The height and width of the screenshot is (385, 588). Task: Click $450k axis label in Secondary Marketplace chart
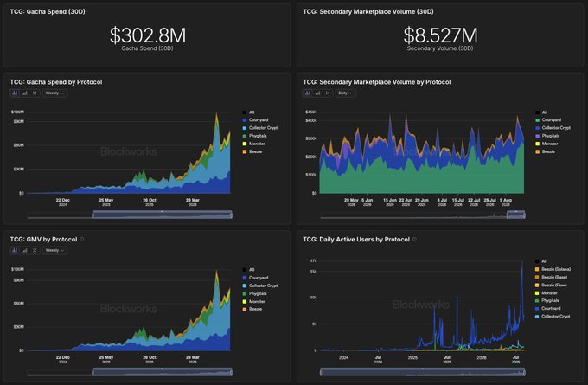point(311,112)
